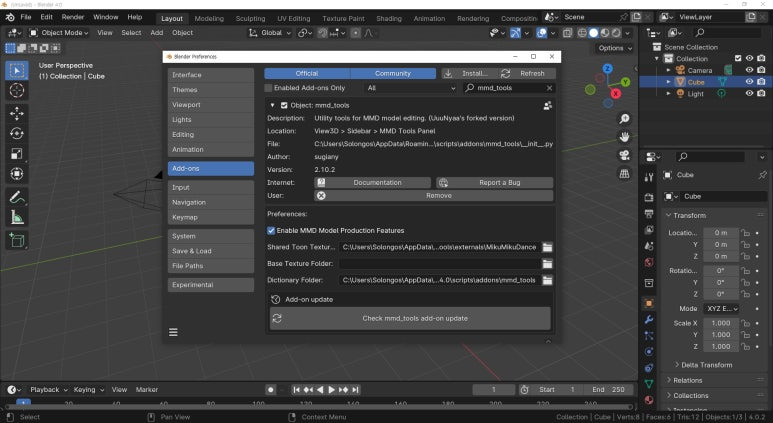Toggle Collection exclude checkbox in outliner

(738, 58)
